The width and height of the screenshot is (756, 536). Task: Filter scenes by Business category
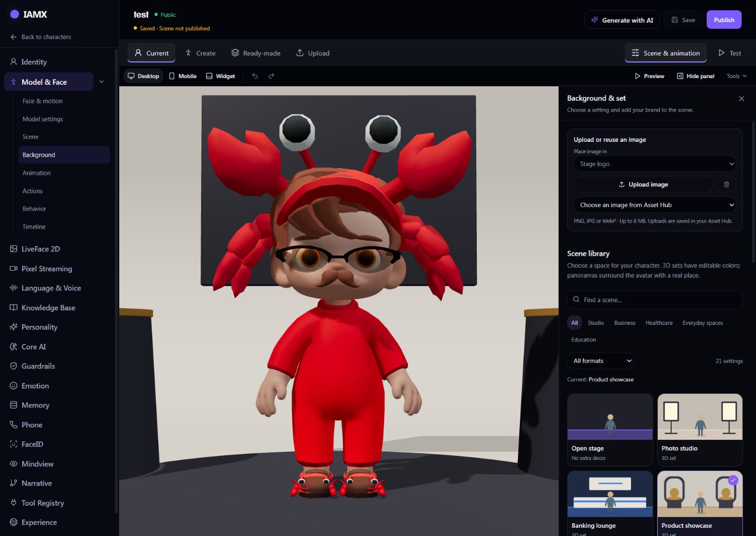(x=624, y=323)
